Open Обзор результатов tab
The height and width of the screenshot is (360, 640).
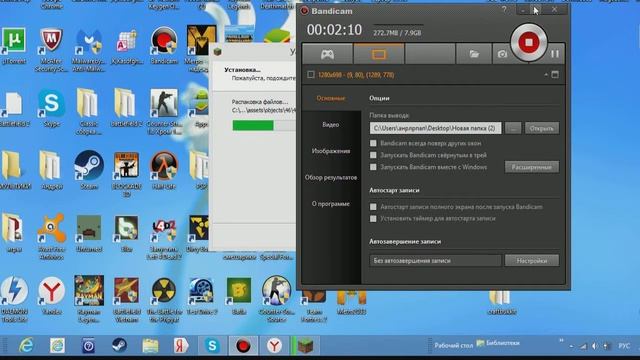click(x=331, y=178)
